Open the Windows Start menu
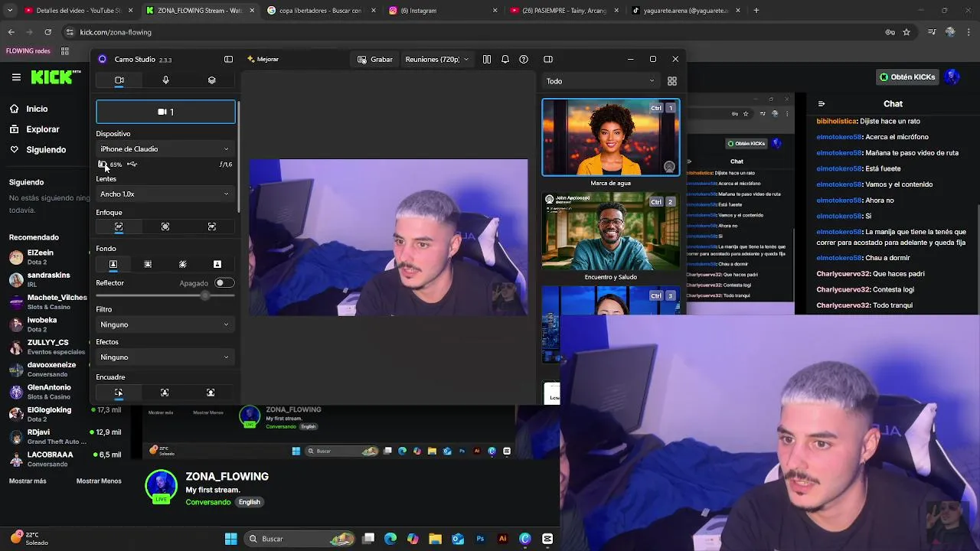This screenshot has width=980, height=551. click(x=230, y=539)
